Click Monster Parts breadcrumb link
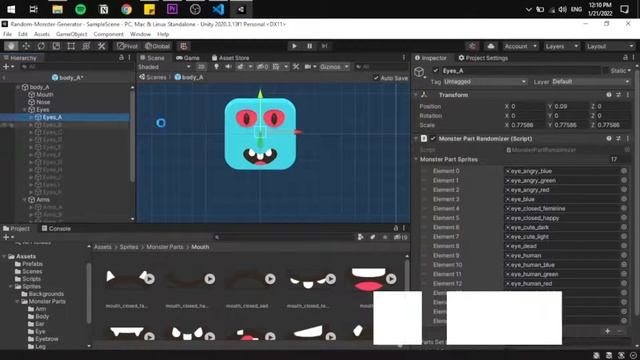The height and width of the screenshot is (360, 640). point(165,247)
